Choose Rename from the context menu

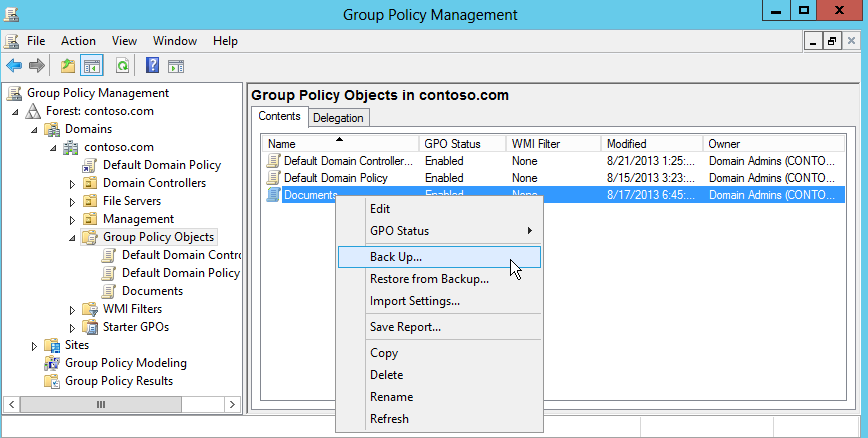pos(439,397)
